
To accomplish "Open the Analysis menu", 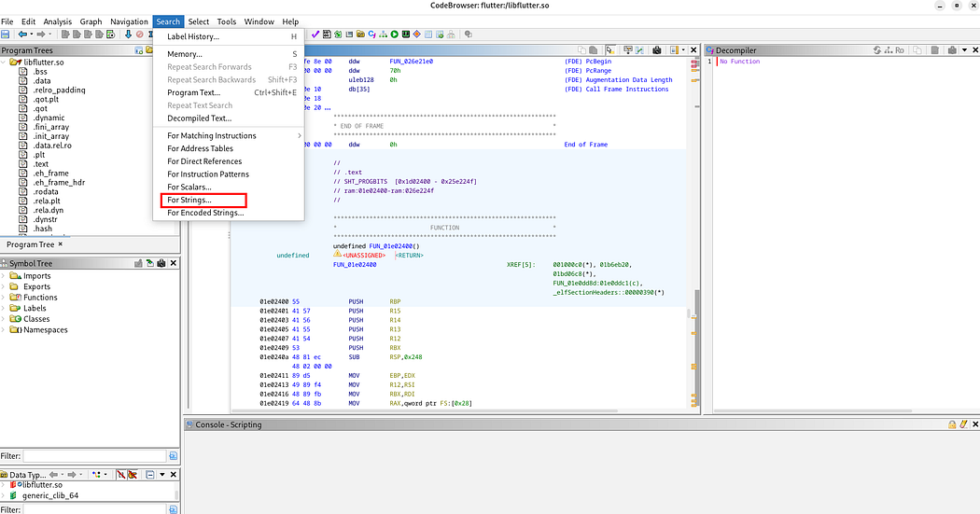I will (x=58, y=21).
